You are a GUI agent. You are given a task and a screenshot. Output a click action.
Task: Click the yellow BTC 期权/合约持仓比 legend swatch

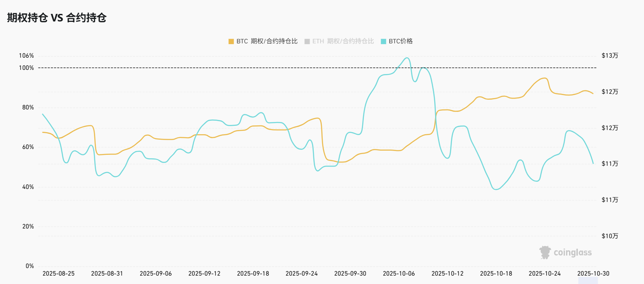231,41
